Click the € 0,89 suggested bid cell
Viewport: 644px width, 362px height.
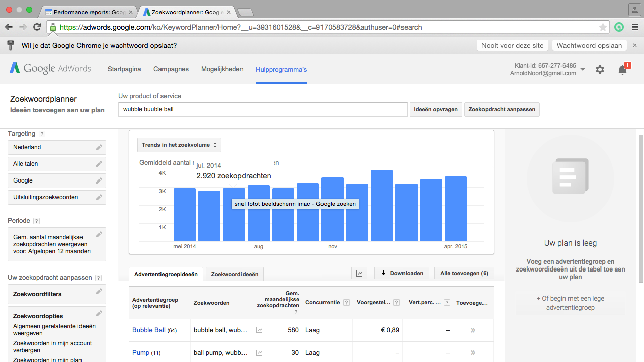coord(390,330)
